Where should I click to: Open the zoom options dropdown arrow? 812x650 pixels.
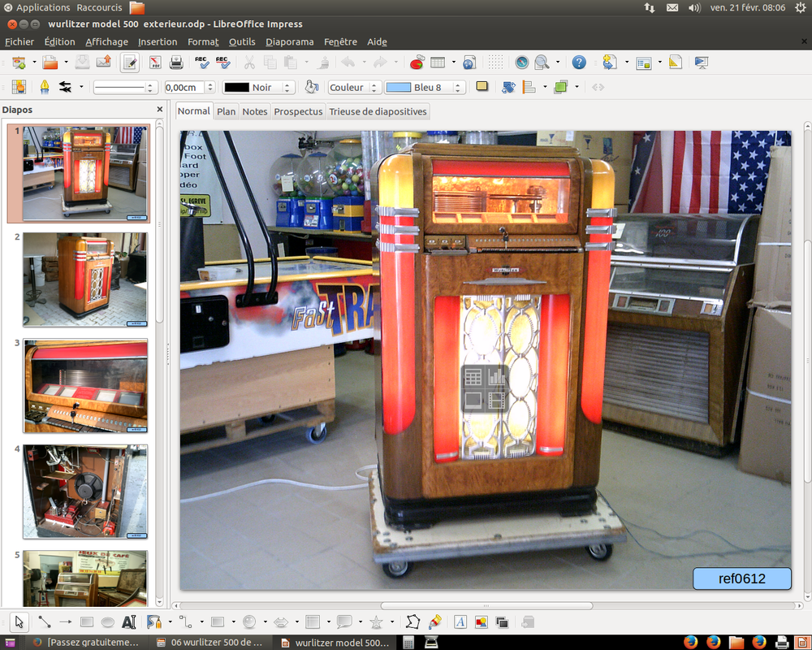point(558,62)
